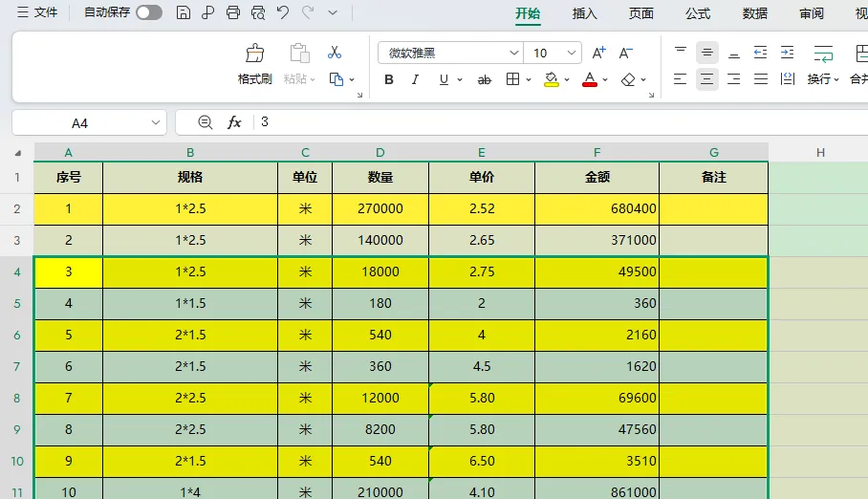Set Middle vertical alignment
Viewport: 868px width, 499px height.
click(706, 53)
